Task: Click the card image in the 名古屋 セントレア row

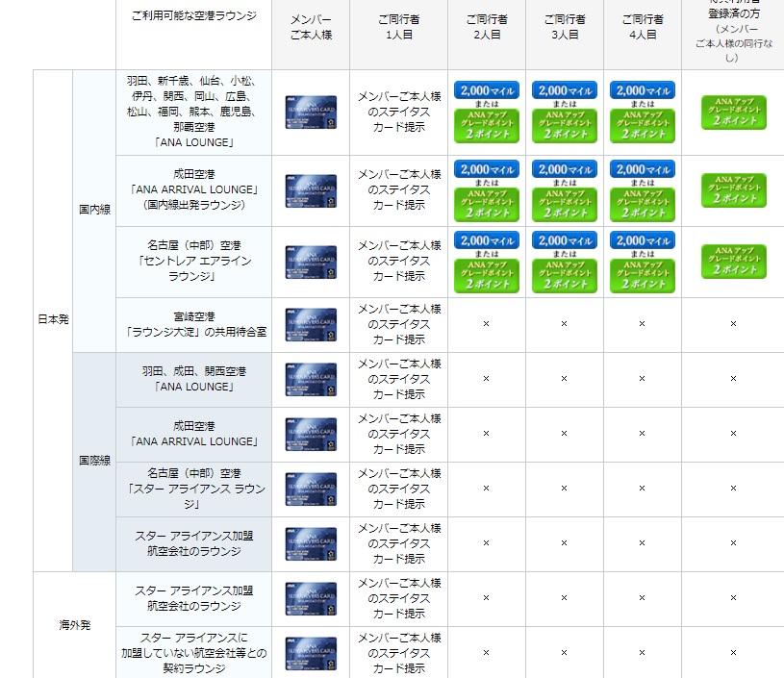Action: (311, 262)
